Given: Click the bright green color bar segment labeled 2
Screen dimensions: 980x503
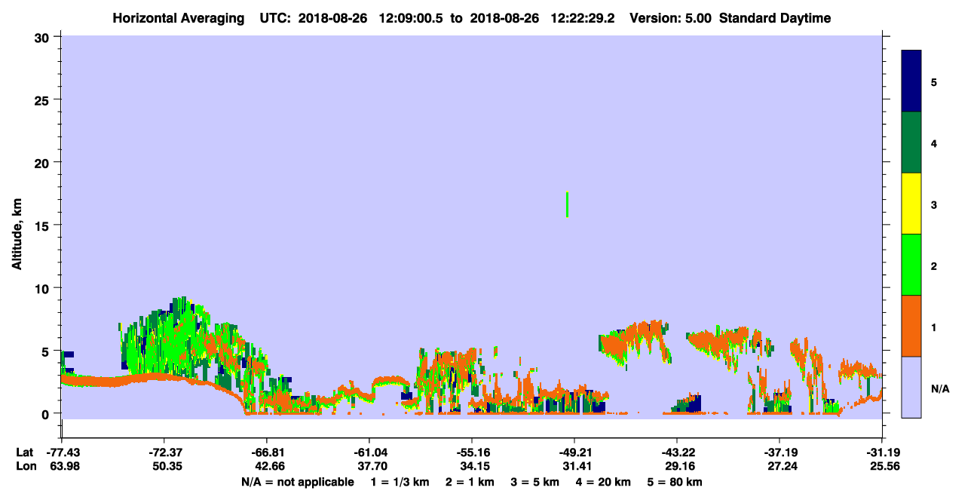Looking at the screenshot, I should [911, 265].
